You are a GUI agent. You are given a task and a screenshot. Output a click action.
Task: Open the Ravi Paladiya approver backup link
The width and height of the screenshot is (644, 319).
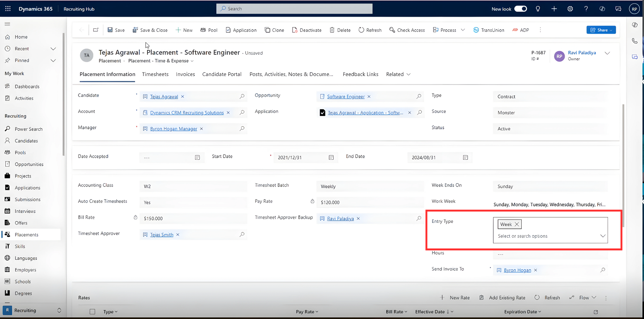pyautogui.click(x=341, y=219)
